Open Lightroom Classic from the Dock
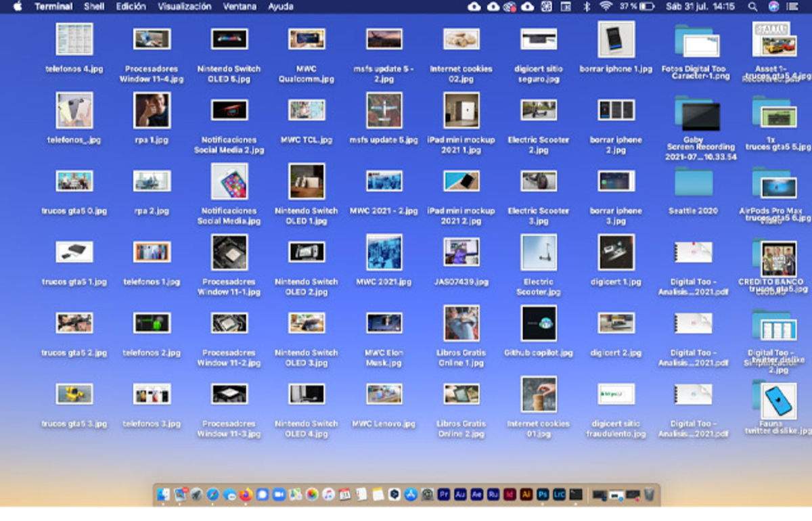 560,494
